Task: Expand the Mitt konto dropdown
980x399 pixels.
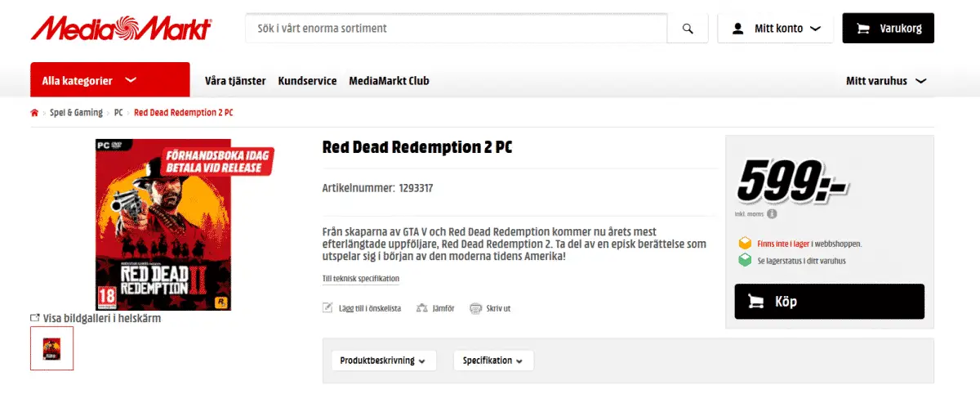Action: (x=776, y=29)
